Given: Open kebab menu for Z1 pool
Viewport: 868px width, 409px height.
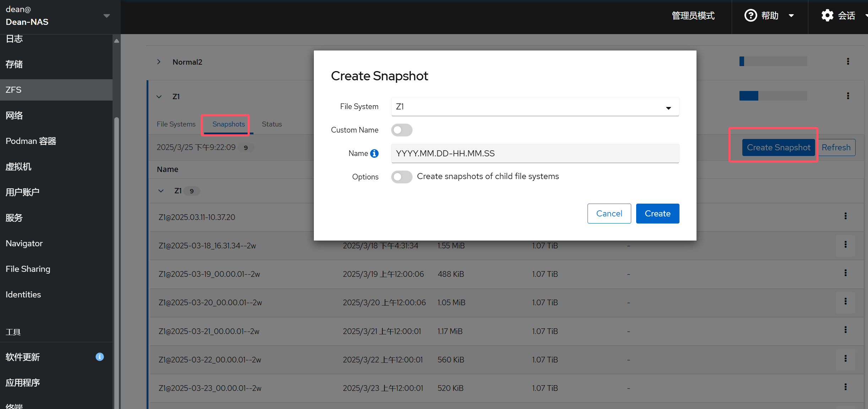Looking at the screenshot, I should pyautogui.click(x=848, y=96).
